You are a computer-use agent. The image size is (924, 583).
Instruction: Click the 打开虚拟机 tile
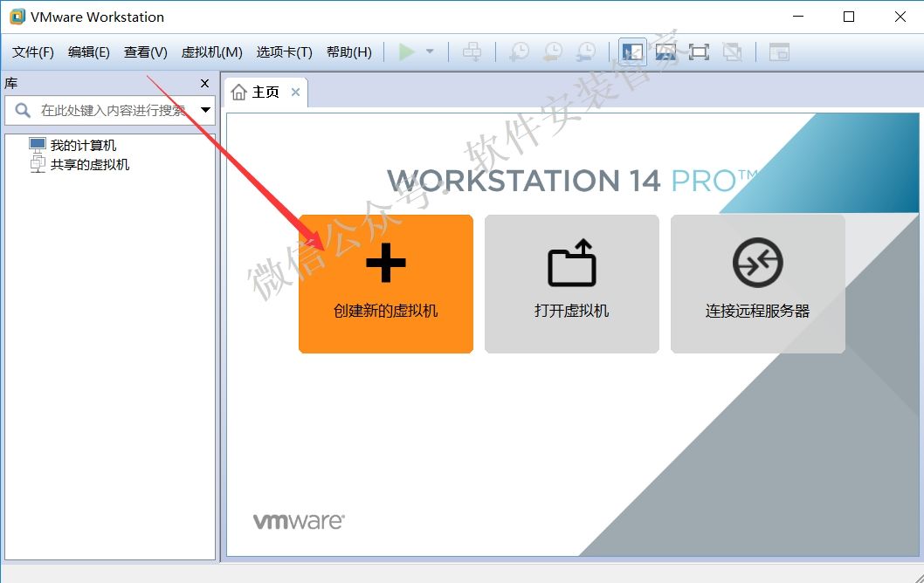point(572,284)
